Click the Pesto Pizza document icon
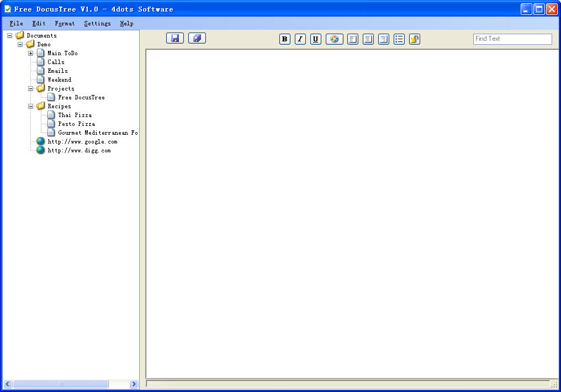Viewport: 561px width, 392px height. click(x=51, y=123)
